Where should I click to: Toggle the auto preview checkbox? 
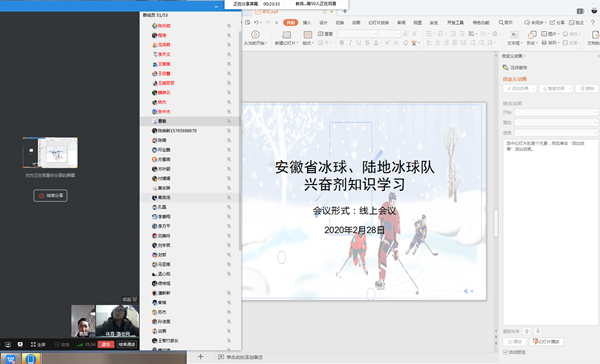click(x=505, y=352)
